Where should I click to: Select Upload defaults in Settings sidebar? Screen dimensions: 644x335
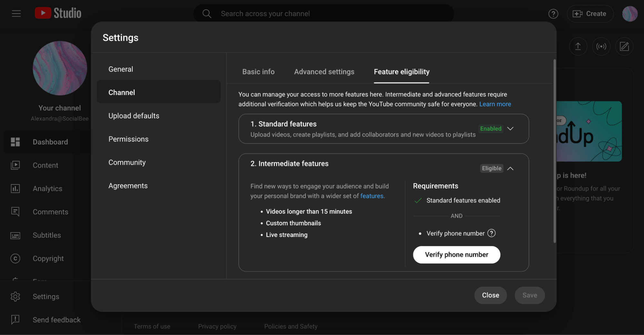click(x=134, y=116)
